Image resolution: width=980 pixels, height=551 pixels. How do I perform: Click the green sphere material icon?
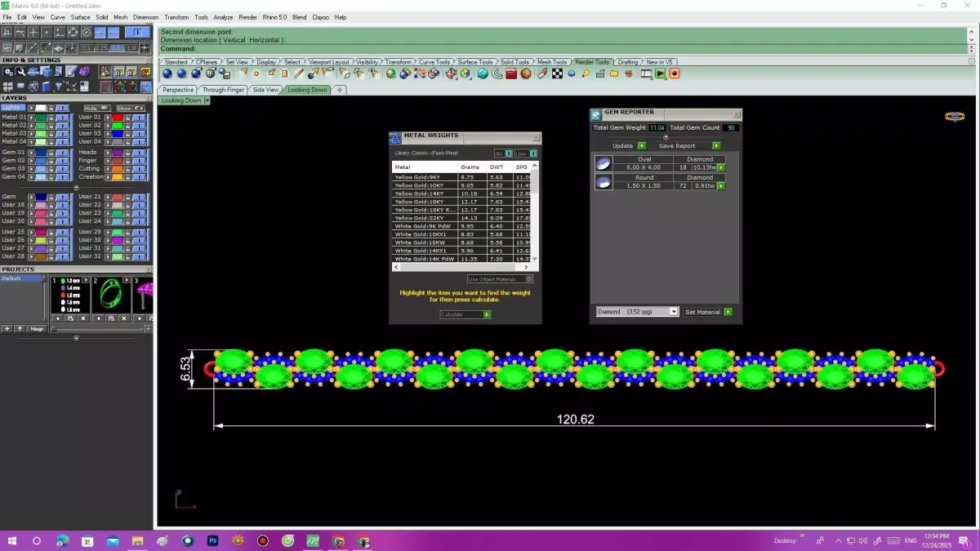tap(390, 73)
